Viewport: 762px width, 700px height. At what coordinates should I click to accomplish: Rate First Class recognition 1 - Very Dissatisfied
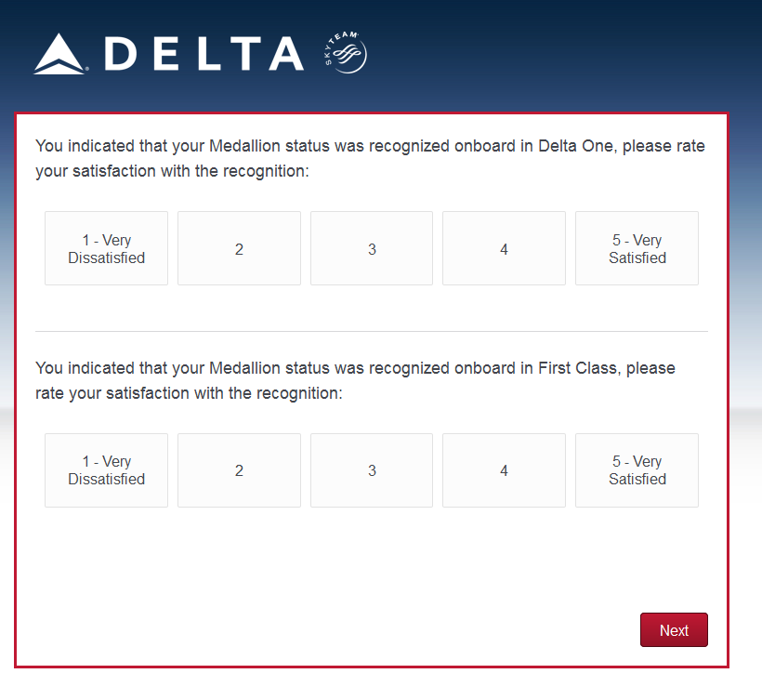pos(107,470)
